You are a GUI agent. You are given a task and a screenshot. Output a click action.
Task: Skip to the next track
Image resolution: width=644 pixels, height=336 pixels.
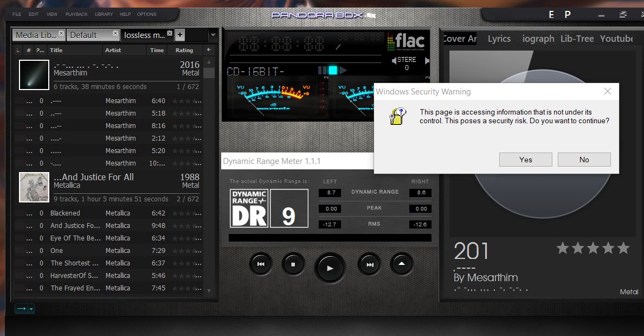point(370,264)
